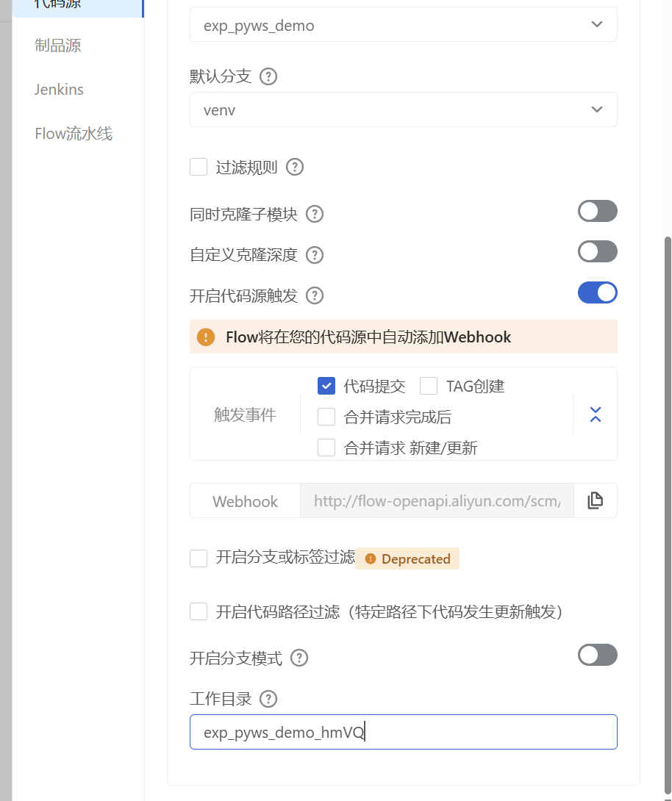This screenshot has height=801, width=672.
Task: Enable 开启分支或标签过滤 checkbox
Action: 199,558
